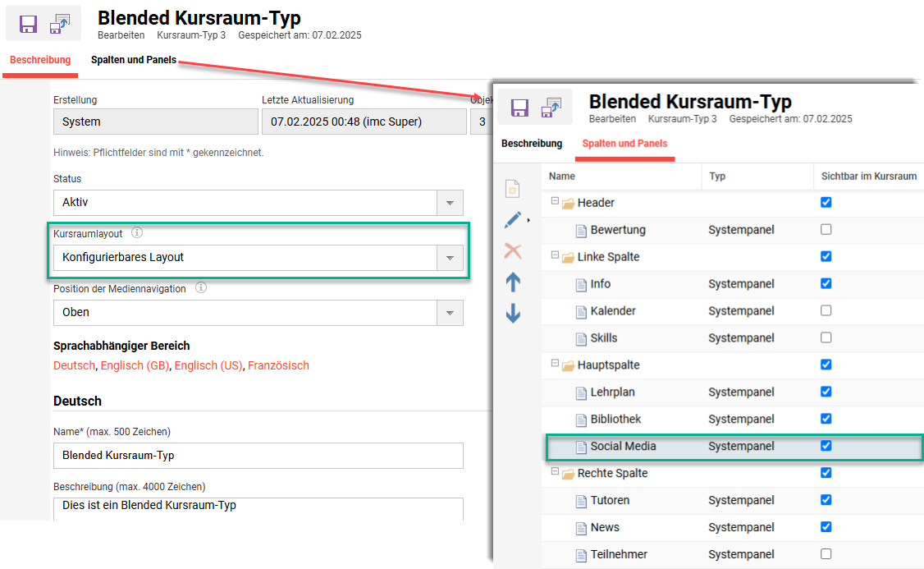Click info icon beside Position der Mediennavigation
The image size is (924, 569).
coord(201,288)
